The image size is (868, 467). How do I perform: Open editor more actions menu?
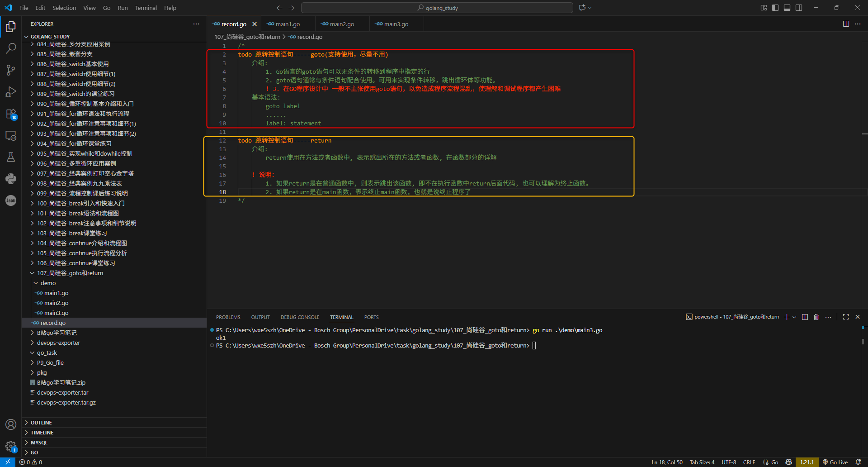point(858,24)
